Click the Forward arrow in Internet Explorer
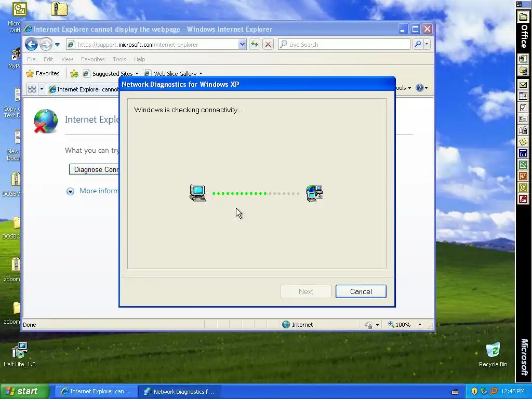 (46, 45)
